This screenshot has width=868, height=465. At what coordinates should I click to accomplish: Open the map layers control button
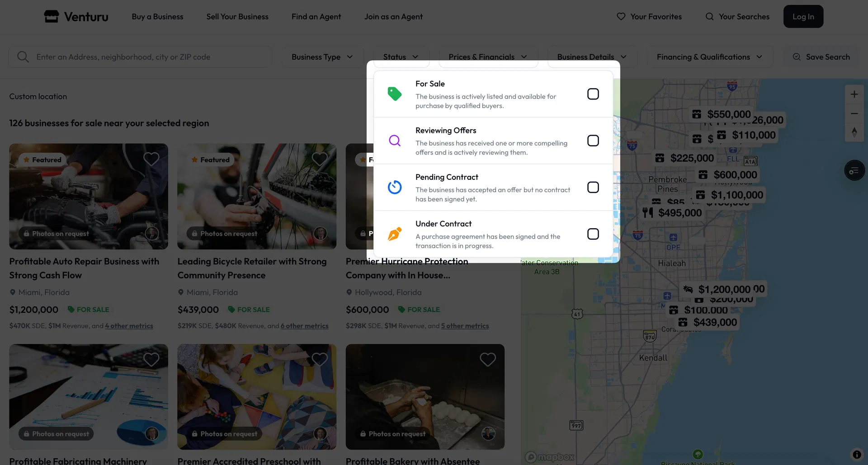click(x=854, y=170)
